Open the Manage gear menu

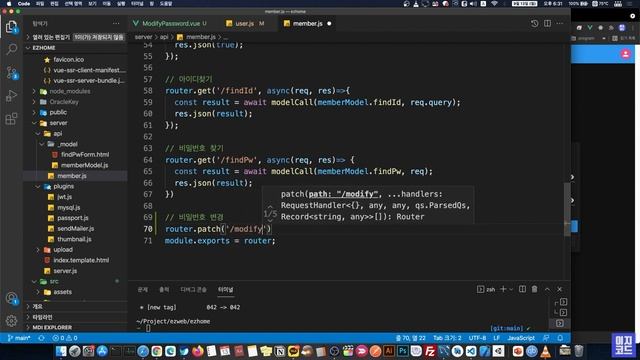click(11, 321)
